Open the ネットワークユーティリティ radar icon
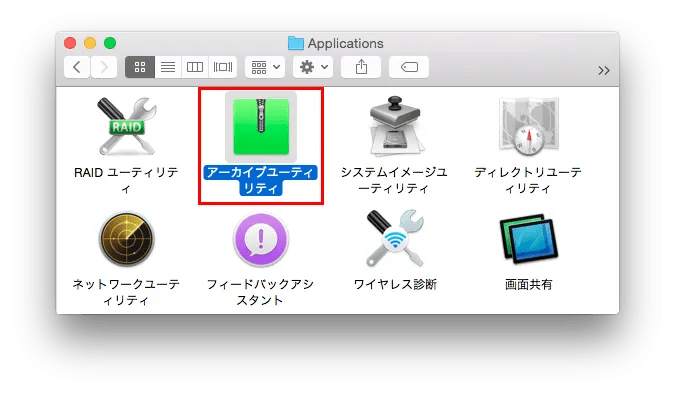 pyautogui.click(x=126, y=239)
